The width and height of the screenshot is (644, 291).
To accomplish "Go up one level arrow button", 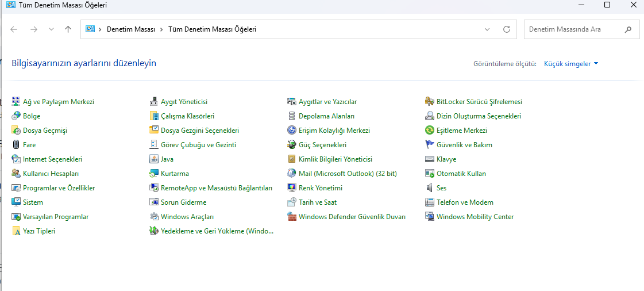I will pos(68,29).
